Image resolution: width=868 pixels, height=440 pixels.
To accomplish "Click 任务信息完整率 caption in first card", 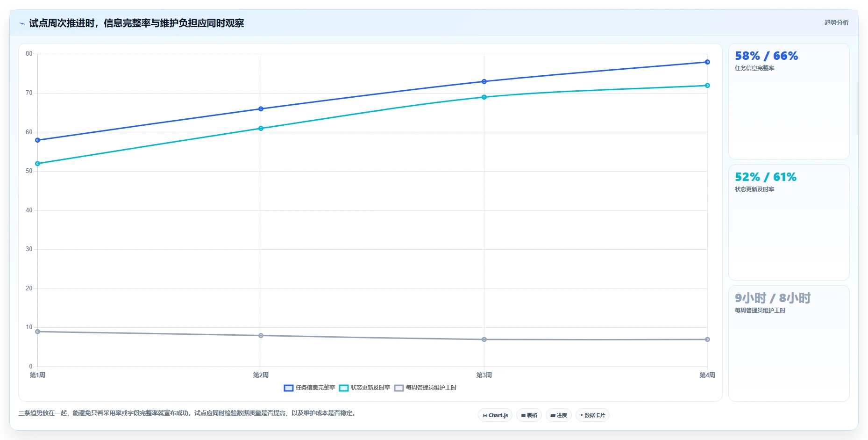I will (x=754, y=68).
